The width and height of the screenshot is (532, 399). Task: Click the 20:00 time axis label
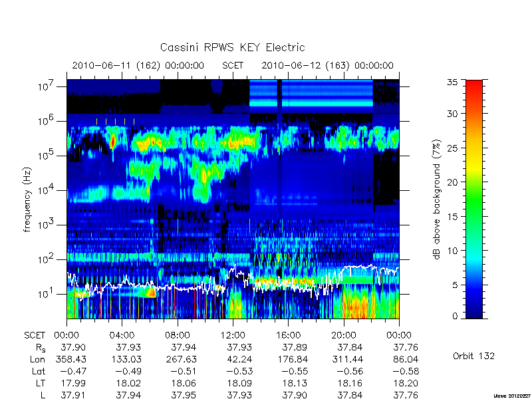tap(343, 335)
